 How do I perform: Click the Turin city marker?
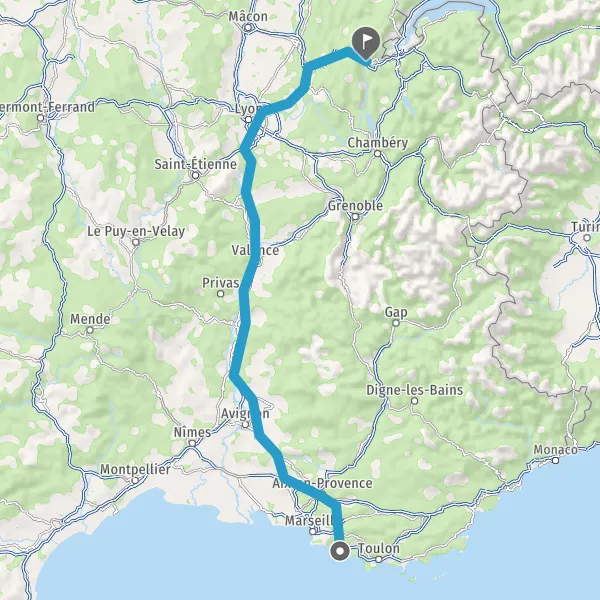[x=587, y=238]
